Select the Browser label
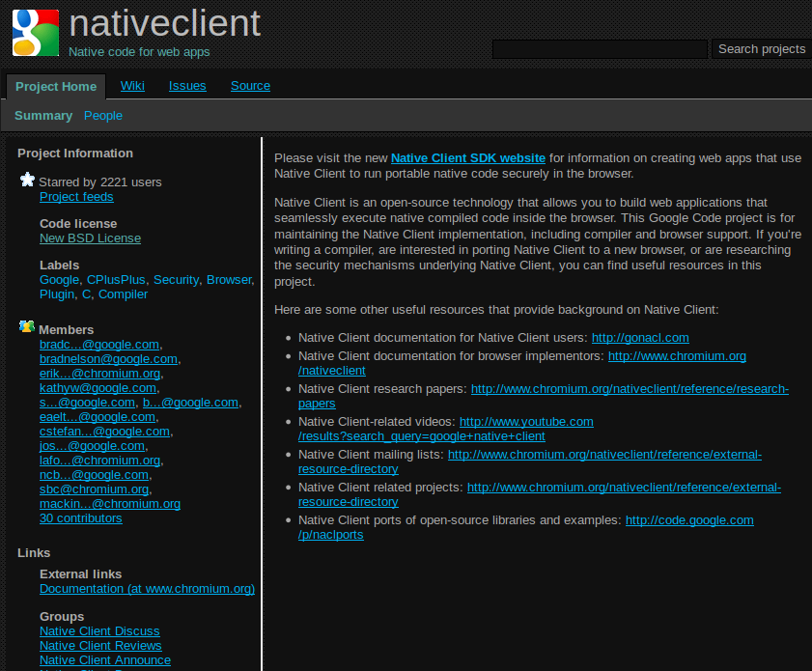The width and height of the screenshot is (812, 671). [x=229, y=280]
